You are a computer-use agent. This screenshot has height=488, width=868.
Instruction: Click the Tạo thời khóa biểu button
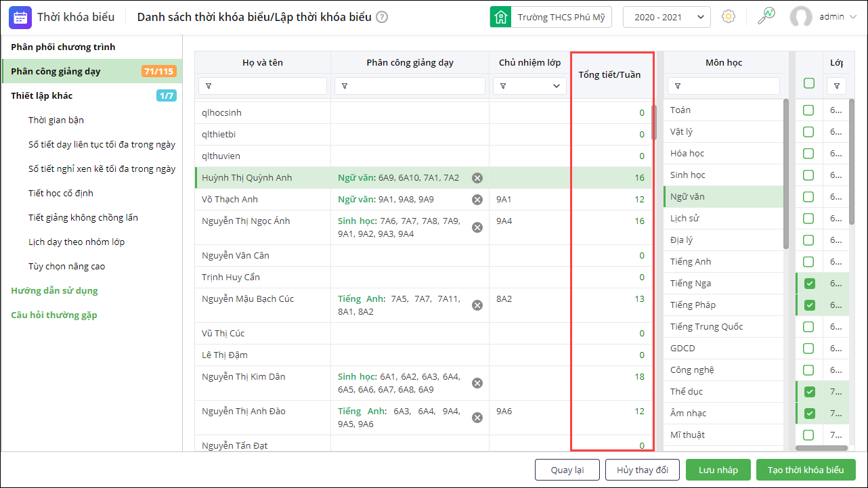[806, 470]
